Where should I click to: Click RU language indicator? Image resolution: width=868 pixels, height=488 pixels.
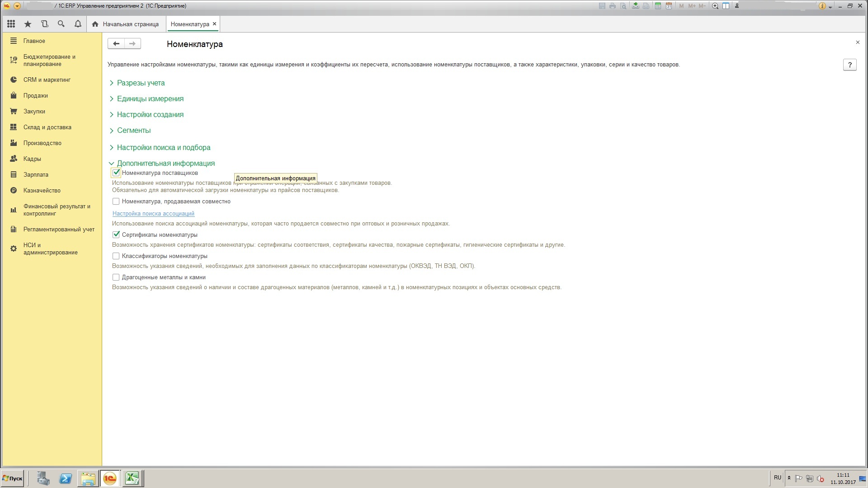[x=778, y=478]
